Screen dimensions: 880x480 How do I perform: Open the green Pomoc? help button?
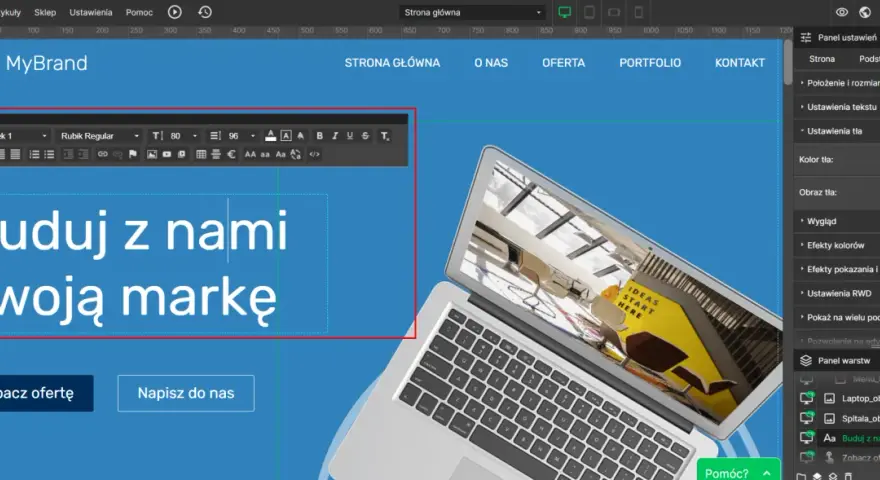[739, 471]
